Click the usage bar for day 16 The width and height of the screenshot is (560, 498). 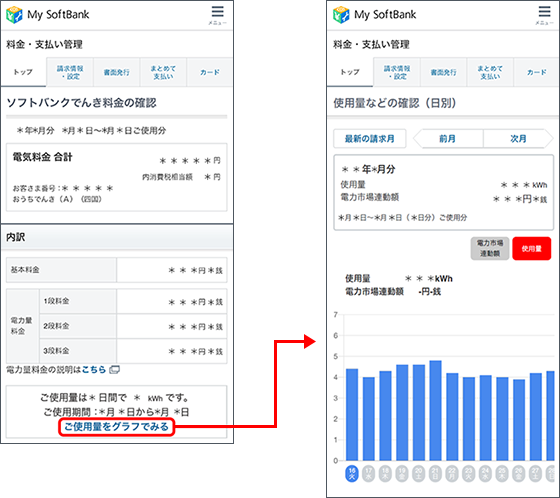[x=352, y=415]
